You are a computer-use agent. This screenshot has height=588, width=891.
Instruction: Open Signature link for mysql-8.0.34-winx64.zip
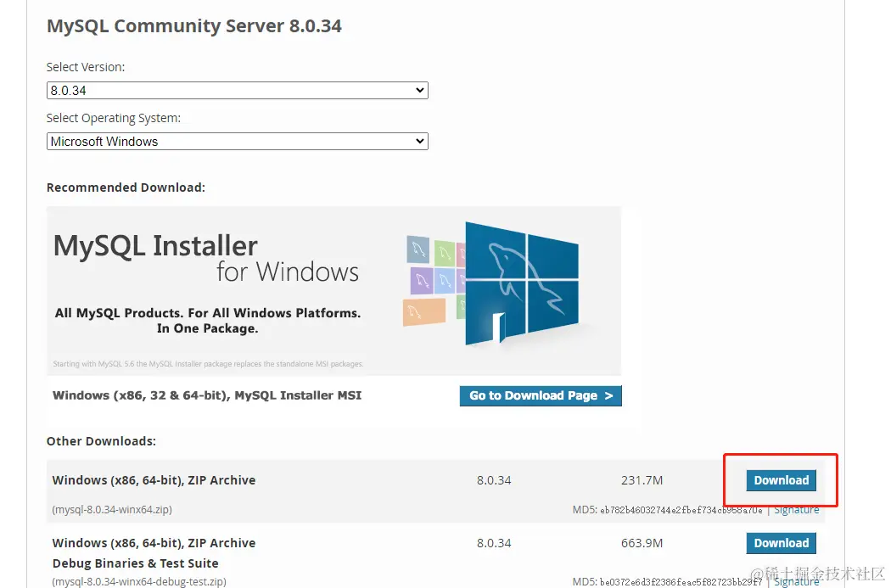[797, 510]
